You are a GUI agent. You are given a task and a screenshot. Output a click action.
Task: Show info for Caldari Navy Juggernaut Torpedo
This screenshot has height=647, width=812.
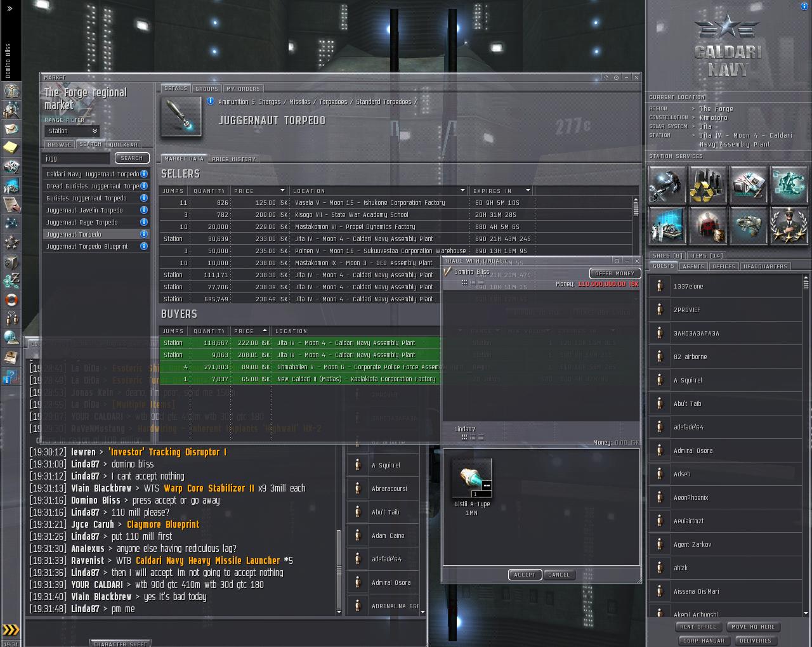(144, 174)
